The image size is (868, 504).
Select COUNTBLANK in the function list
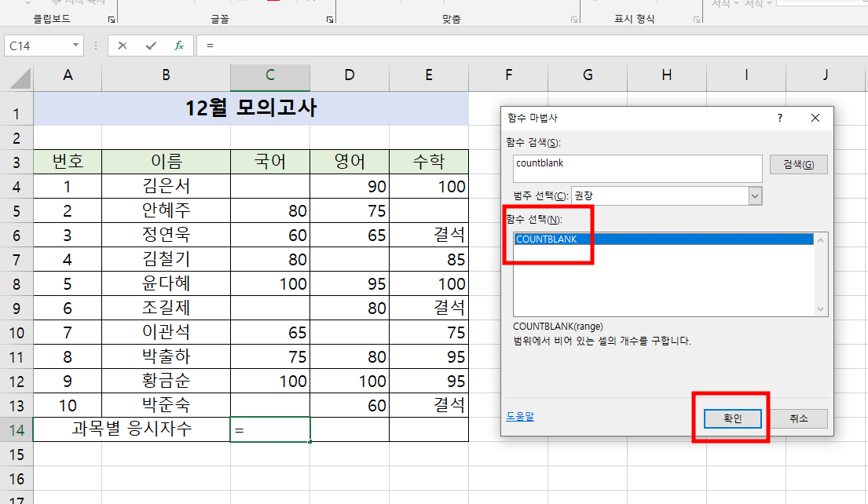pyautogui.click(x=664, y=239)
